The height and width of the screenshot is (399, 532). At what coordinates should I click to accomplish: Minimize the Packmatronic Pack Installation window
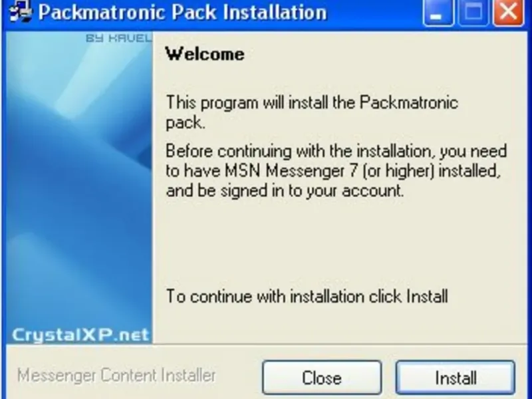(438, 12)
